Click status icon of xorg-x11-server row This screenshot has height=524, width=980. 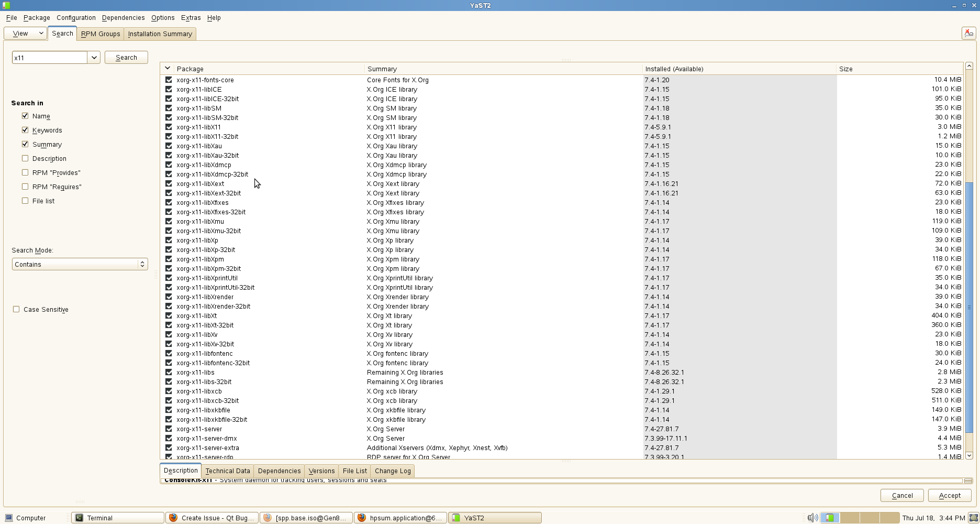169,429
